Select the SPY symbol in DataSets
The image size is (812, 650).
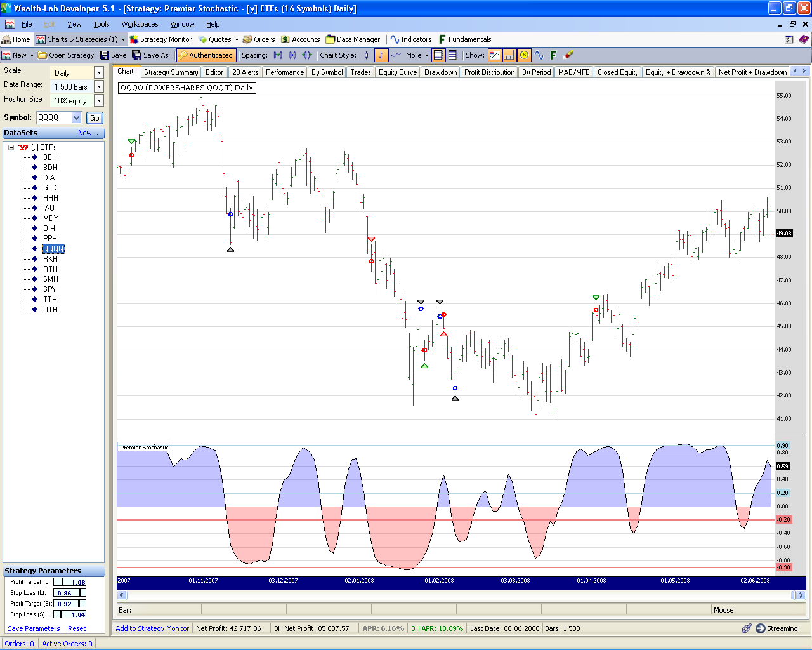[x=49, y=289]
